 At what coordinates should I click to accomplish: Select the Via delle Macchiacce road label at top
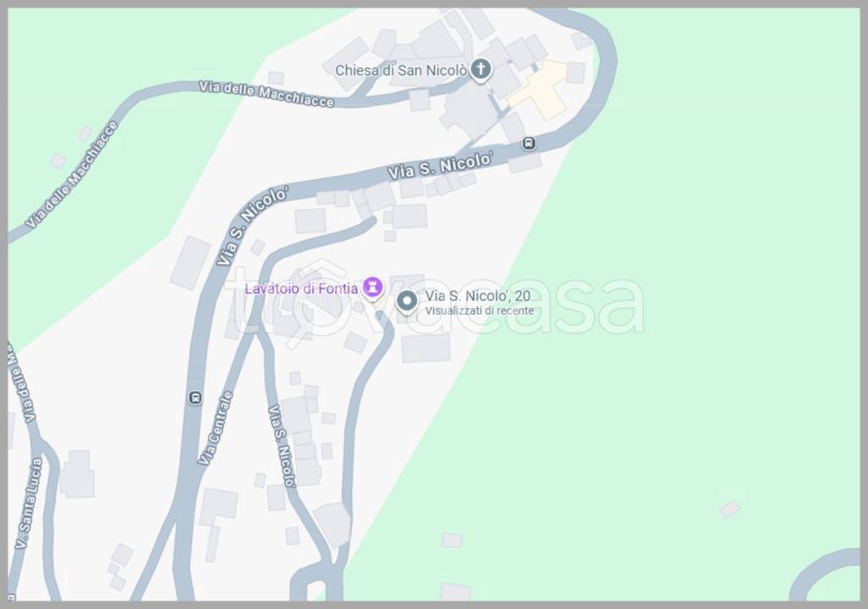(266, 93)
